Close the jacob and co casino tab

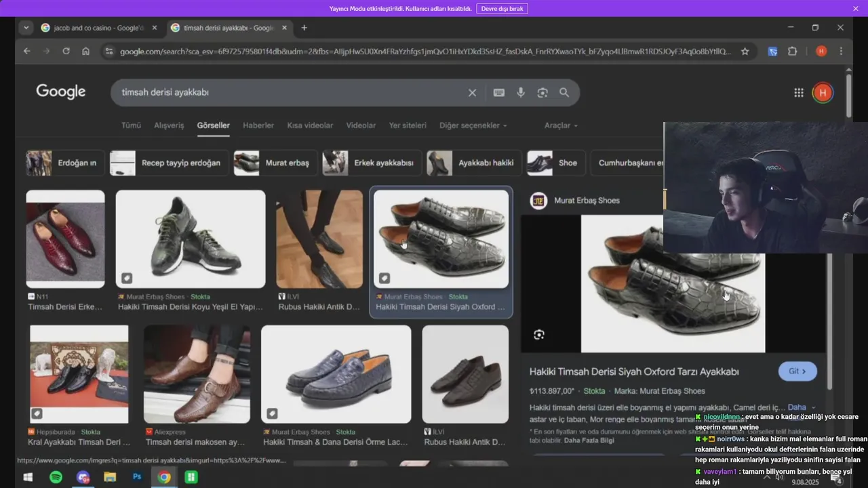click(155, 28)
